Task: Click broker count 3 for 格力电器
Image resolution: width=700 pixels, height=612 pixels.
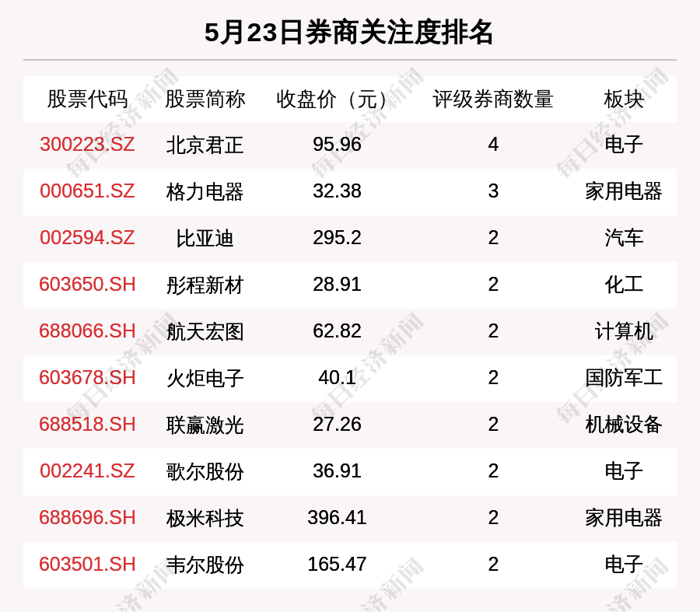Action: tap(493, 191)
